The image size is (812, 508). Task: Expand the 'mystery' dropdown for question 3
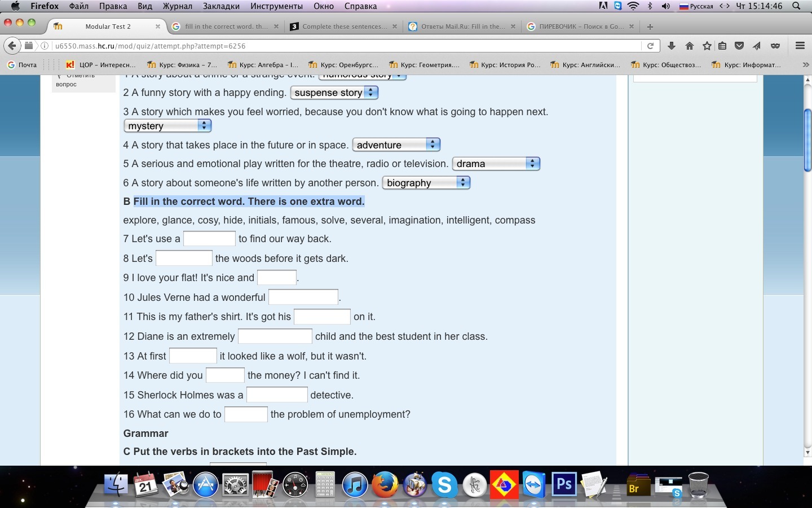point(167,126)
